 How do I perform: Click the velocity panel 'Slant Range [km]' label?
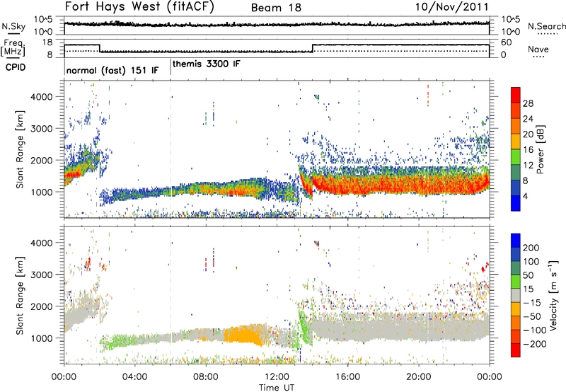tap(20, 295)
